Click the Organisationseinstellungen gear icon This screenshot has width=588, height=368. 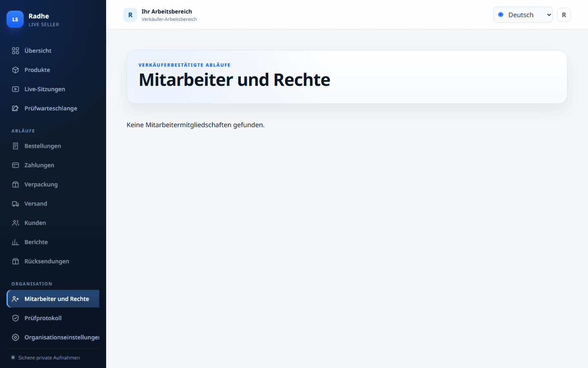[16, 337]
